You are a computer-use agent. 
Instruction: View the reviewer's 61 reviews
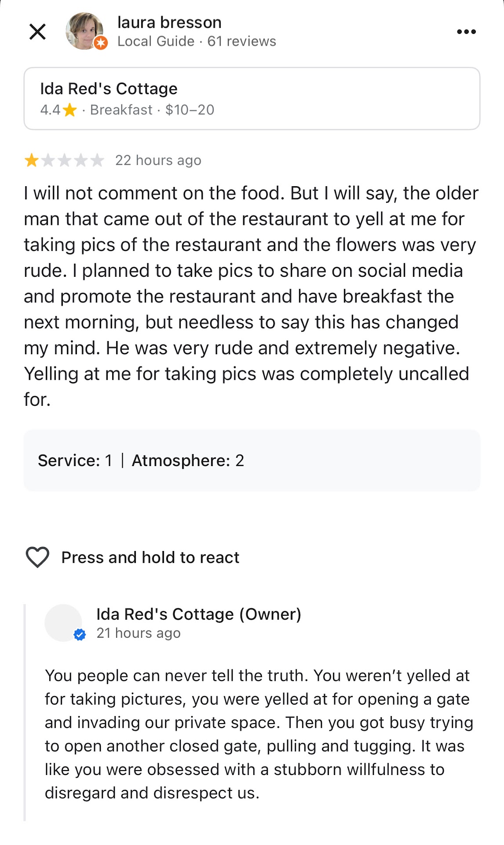(x=241, y=41)
